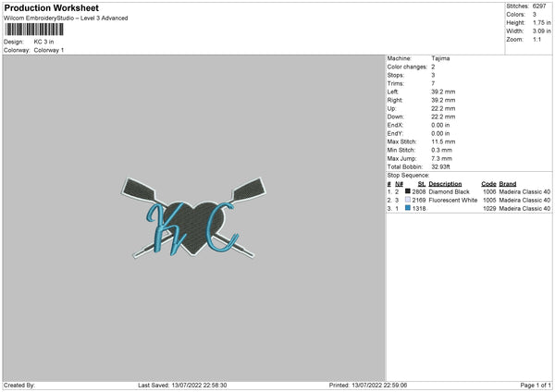Click the right oar blade in the design
The width and height of the screenshot is (555, 392).
click(249, 189)
